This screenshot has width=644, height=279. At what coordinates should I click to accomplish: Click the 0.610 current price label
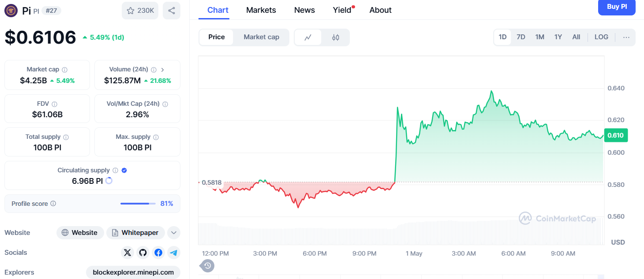click(616, 135)
